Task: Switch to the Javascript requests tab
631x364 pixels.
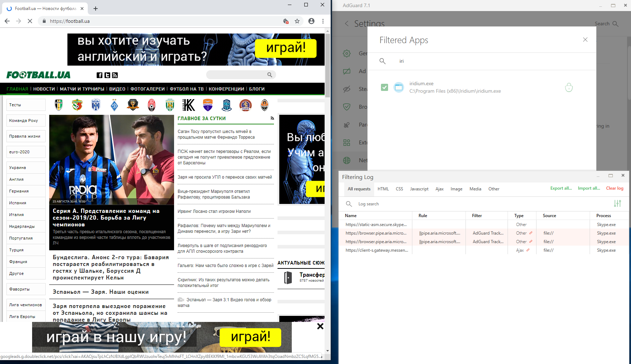Action: 419,189
